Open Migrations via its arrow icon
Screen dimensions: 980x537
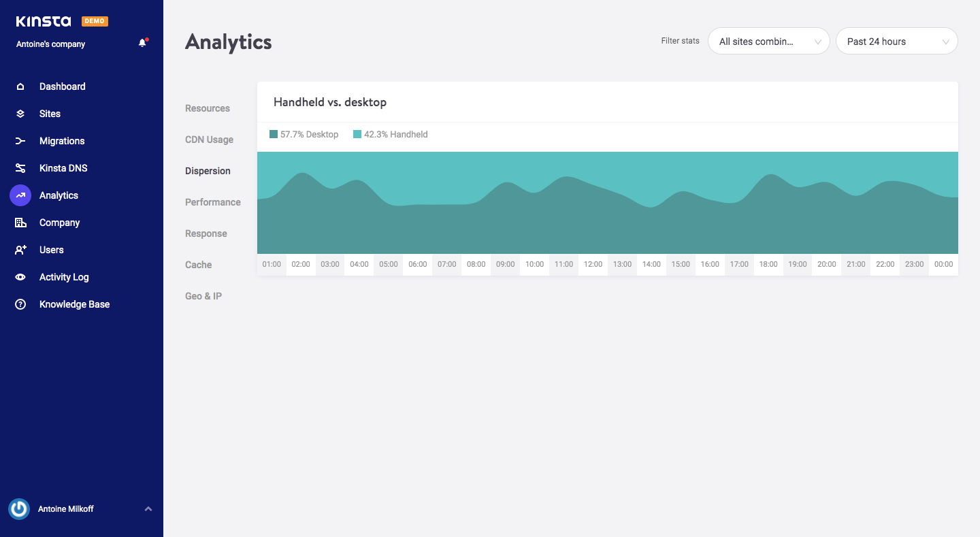20,140
